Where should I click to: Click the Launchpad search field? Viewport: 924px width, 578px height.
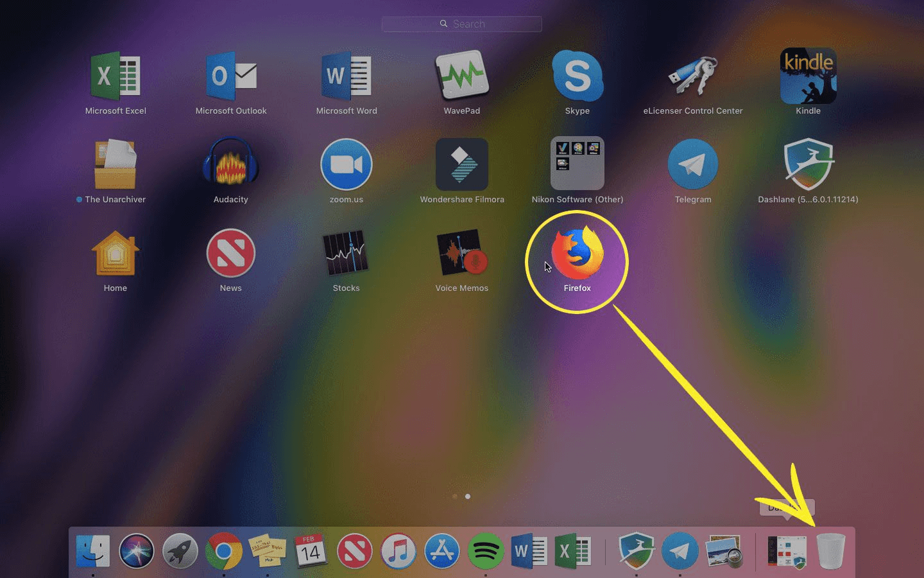[x=462, y=24]
